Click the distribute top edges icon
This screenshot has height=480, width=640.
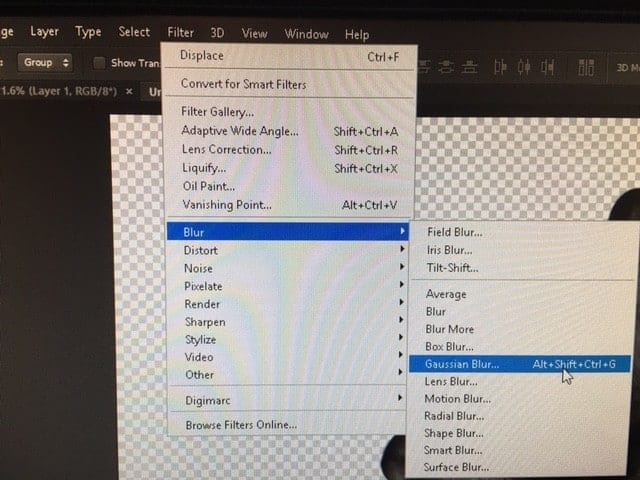tap(422, 67)
